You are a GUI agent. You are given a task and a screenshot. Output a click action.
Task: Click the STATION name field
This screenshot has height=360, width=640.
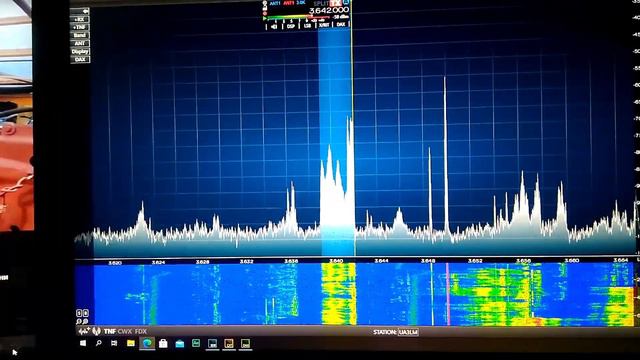408,332
